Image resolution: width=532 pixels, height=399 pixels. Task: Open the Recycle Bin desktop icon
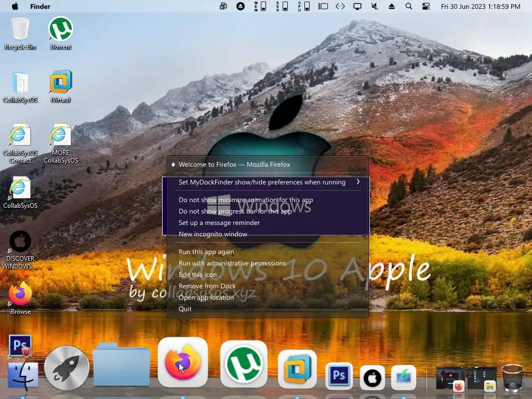(20, 34)
